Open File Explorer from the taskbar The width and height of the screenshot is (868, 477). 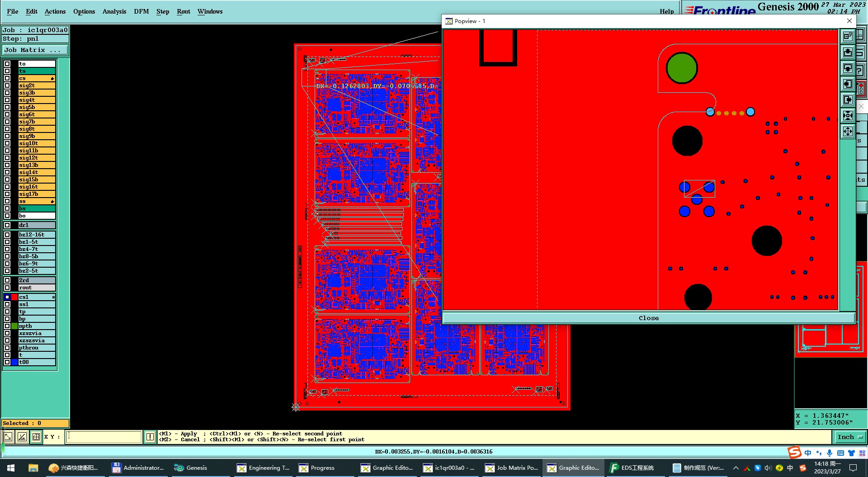(33, 468)
